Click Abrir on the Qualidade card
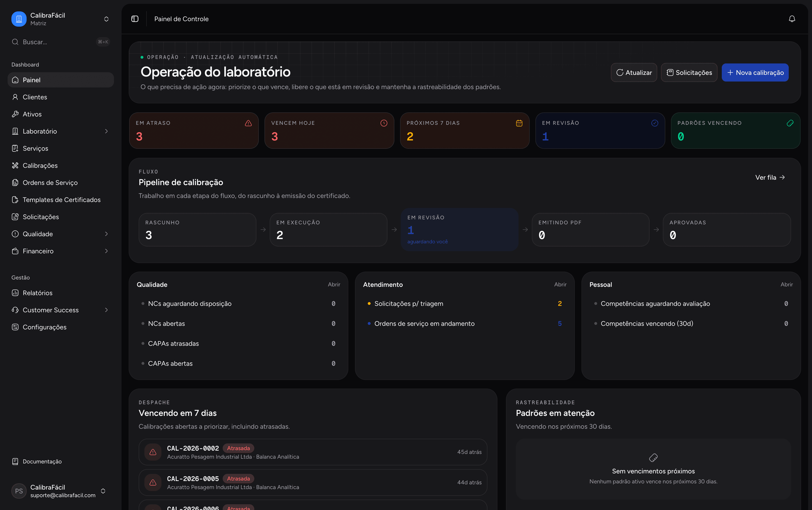 334,285
